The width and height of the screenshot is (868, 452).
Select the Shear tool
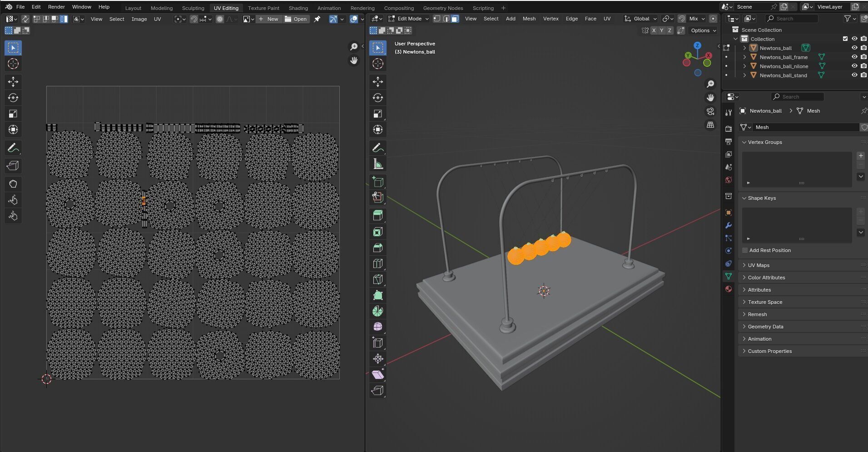point(378,375)
